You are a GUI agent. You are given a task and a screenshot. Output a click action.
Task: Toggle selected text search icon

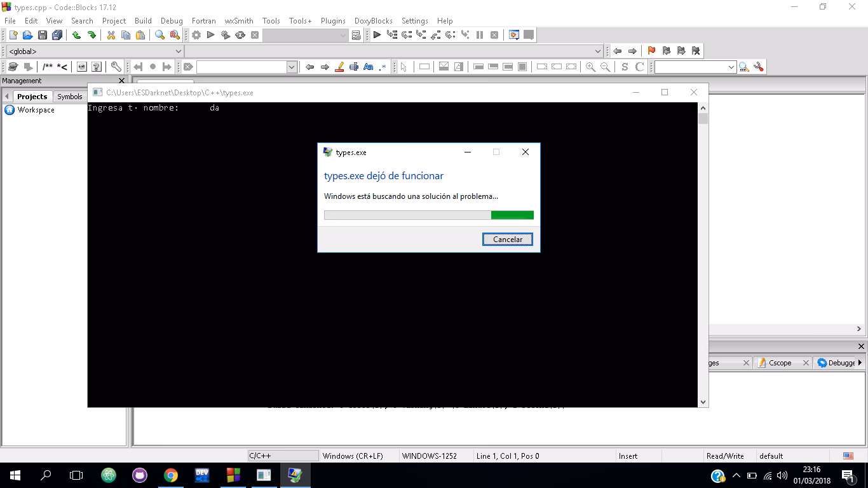354,67
